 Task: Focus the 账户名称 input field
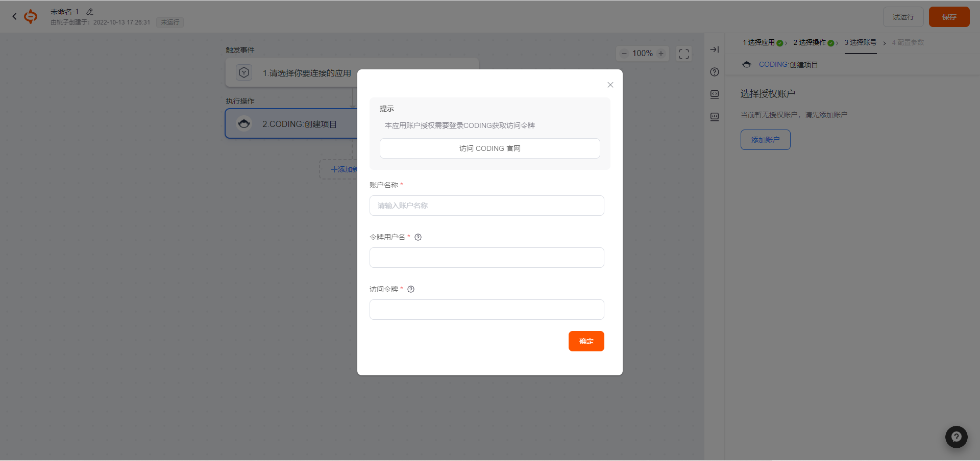pyautogui.click(x=487, y=206)
